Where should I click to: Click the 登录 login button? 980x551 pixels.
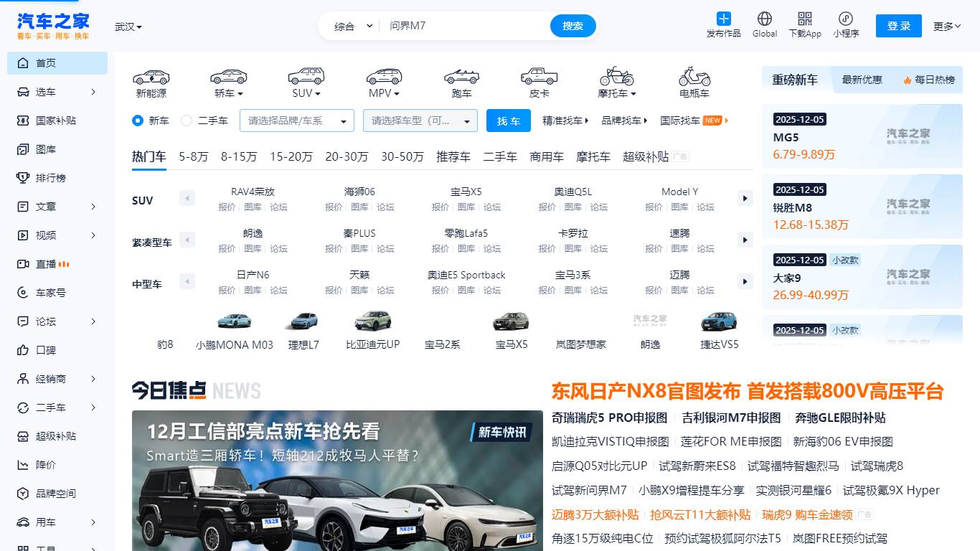(898, 25)
